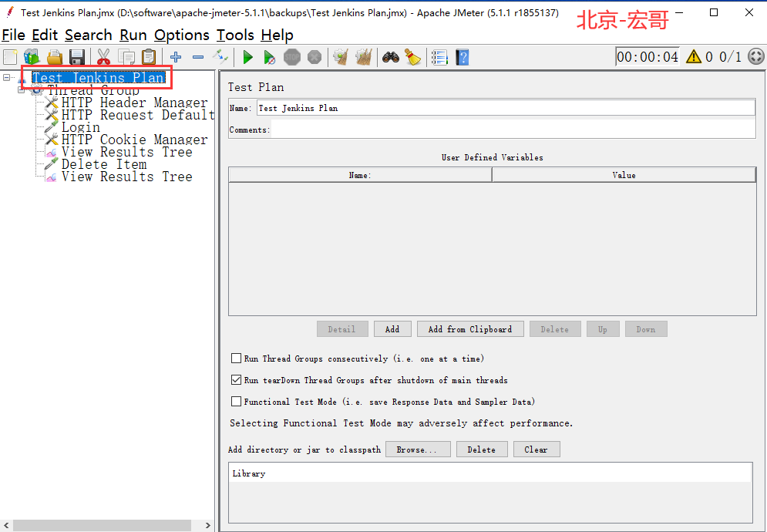Start the test with green arrow

(247, 57)
